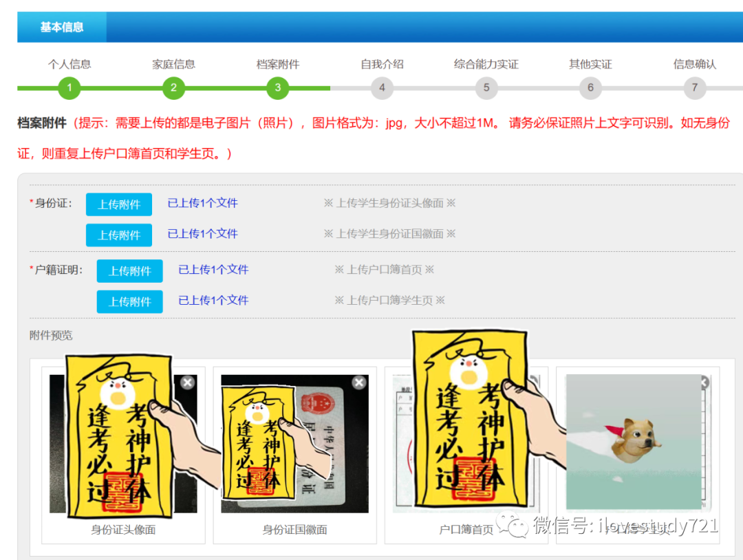
Task: Delete the 户口簿首页 preview image
Action: coord(530,382)
